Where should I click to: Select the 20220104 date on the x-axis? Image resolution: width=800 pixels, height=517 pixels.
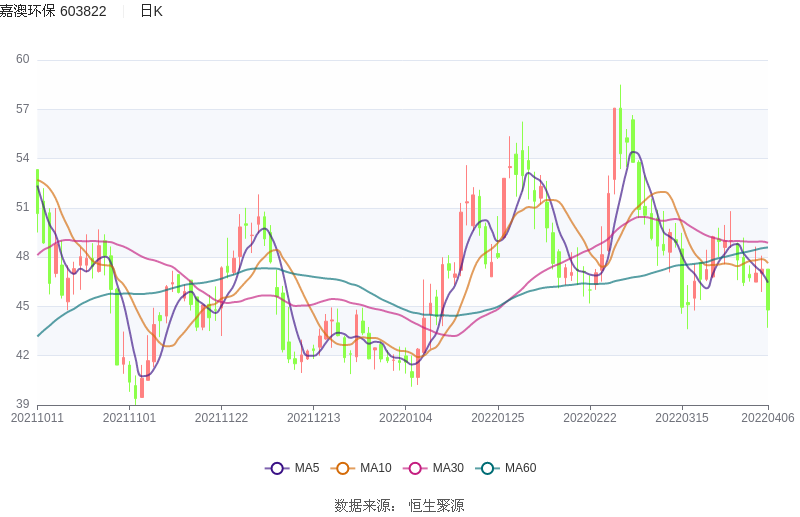406,418
